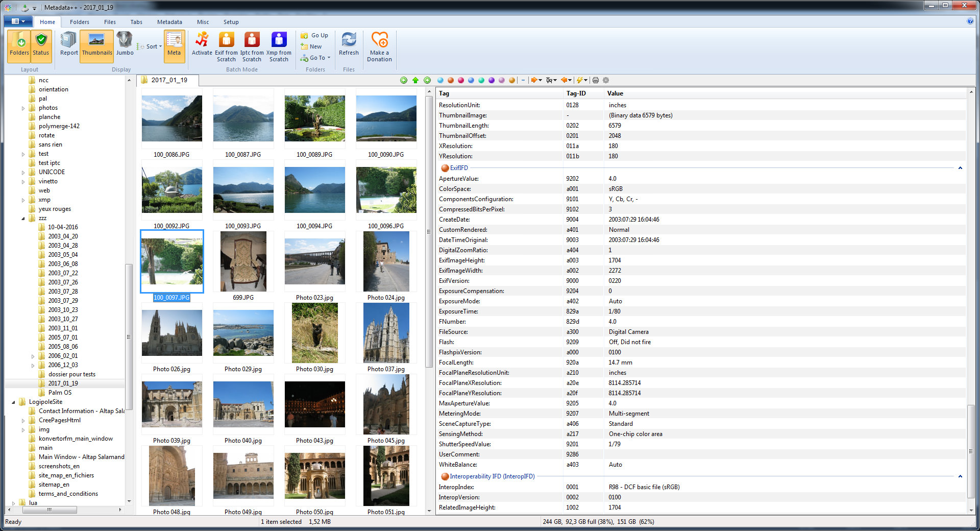Click the Exif from Scratch icon
The image size is (980, 531).
click(226, 46)
